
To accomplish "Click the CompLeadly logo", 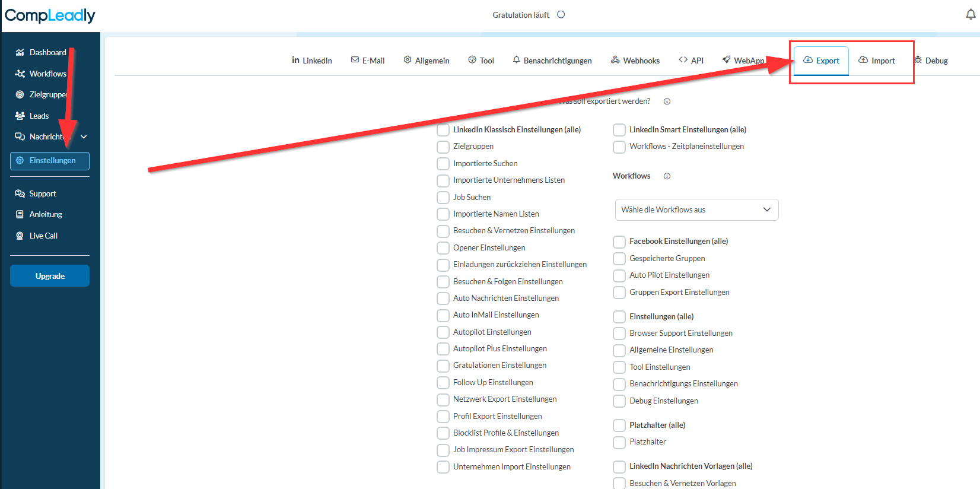I will [x=50, y=15].
